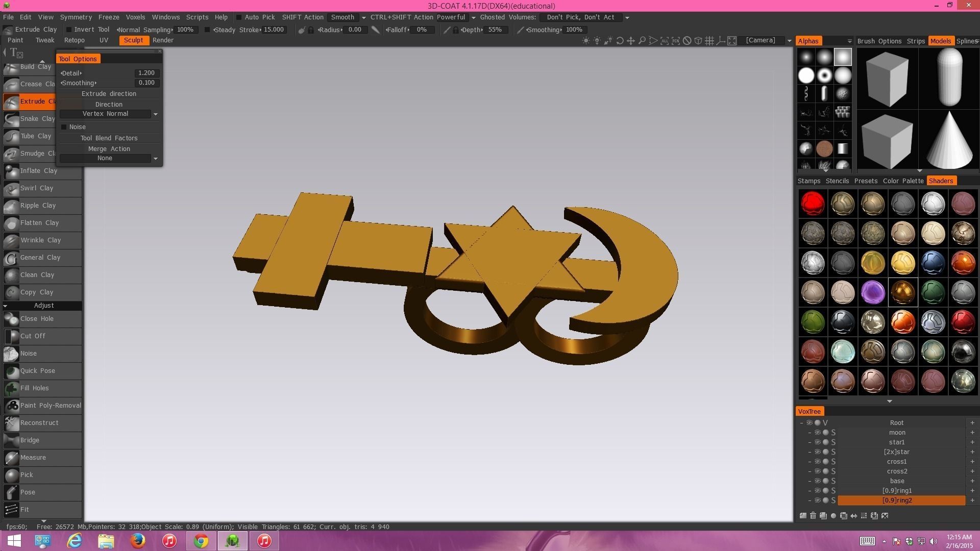Open the Alphas panel options arrow
The height and width of the screenshot is (551, 980).
pos(849,41)
